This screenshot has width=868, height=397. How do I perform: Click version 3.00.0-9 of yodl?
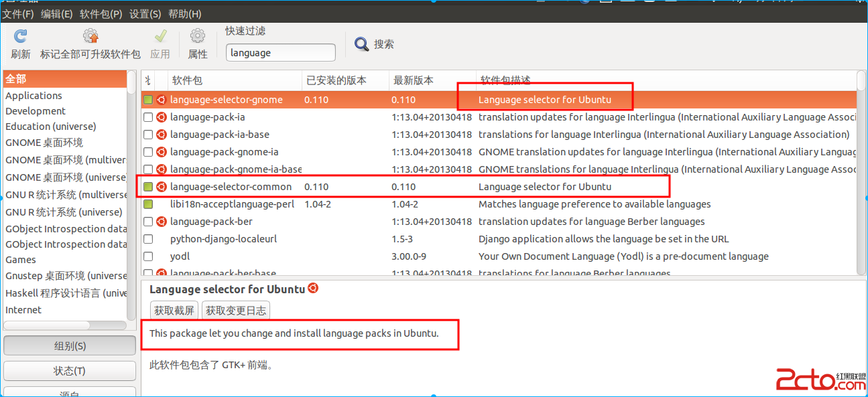coord(409,256)
